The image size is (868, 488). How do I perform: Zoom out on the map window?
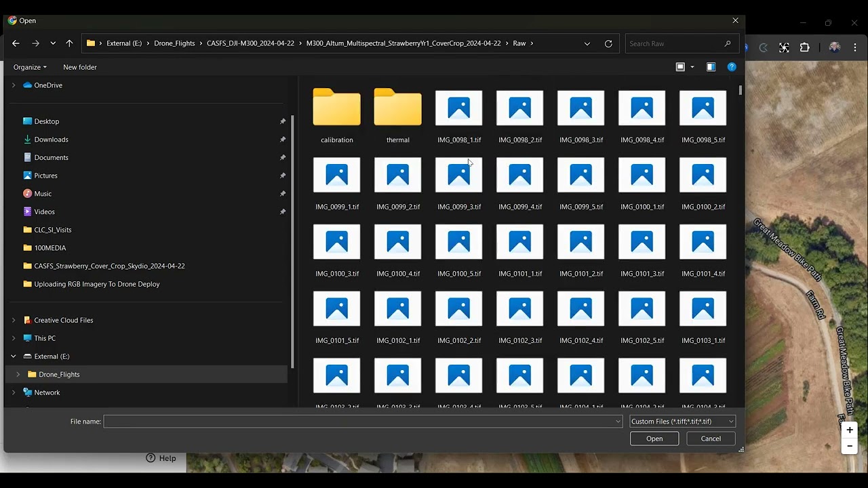(x=850, y=446)
